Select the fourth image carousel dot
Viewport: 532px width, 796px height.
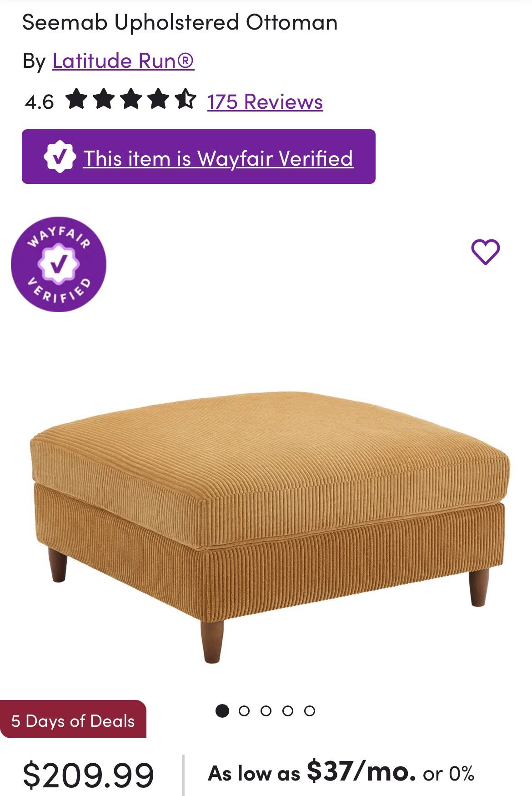[x=288, y=710]
